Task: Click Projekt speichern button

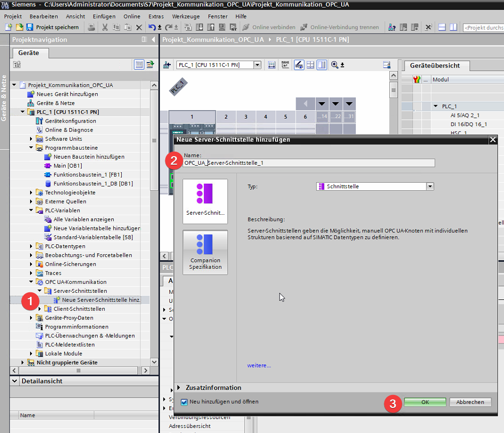Action: [57, 28]
